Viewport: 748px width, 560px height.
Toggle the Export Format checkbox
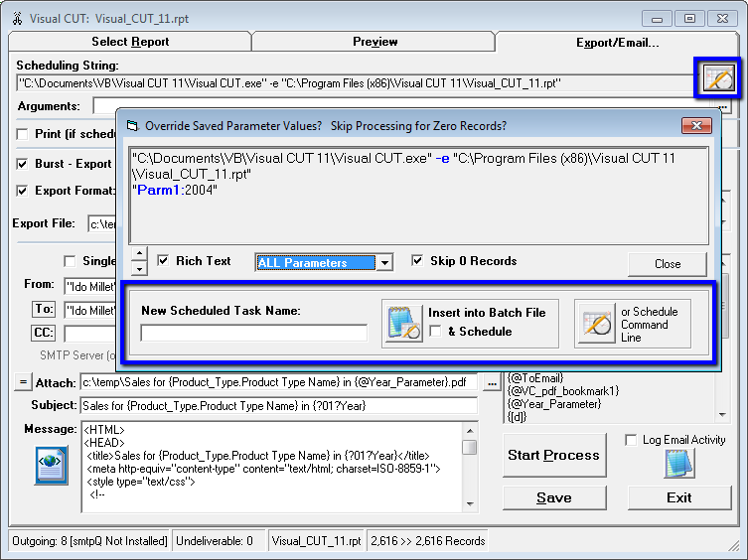pyautogui.click(x=22, y=191)
